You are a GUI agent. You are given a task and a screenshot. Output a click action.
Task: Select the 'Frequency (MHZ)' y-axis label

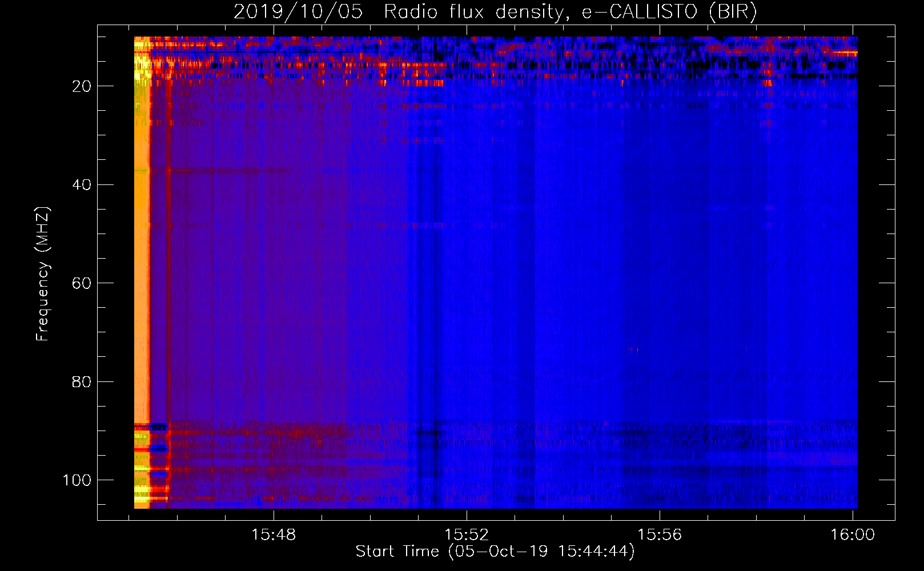pyautogui.click(x=43, y=274)
